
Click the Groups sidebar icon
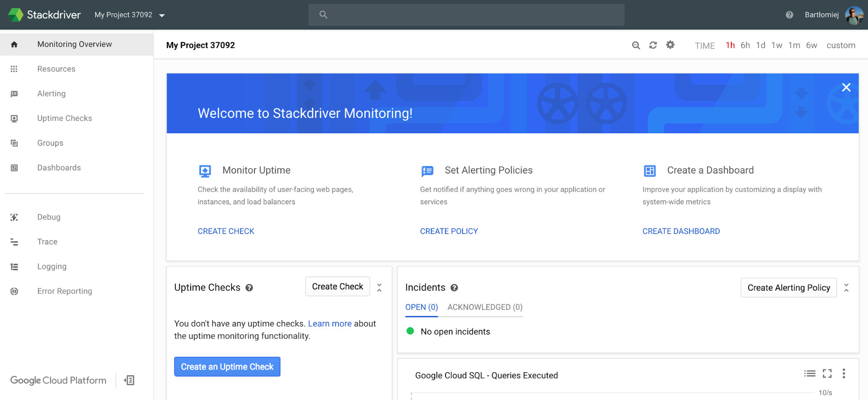point(14,143)
